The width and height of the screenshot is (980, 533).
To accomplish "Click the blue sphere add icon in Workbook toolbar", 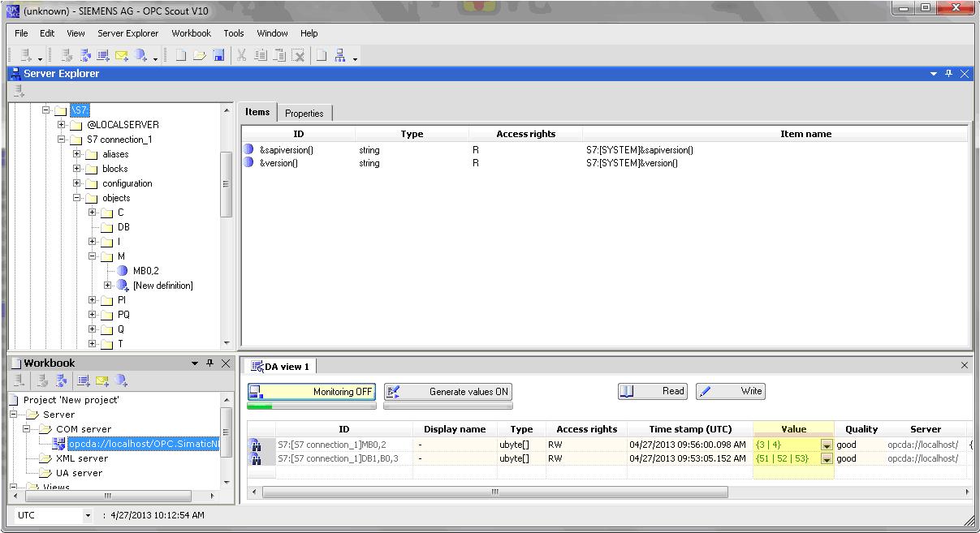I will [121, 380].
